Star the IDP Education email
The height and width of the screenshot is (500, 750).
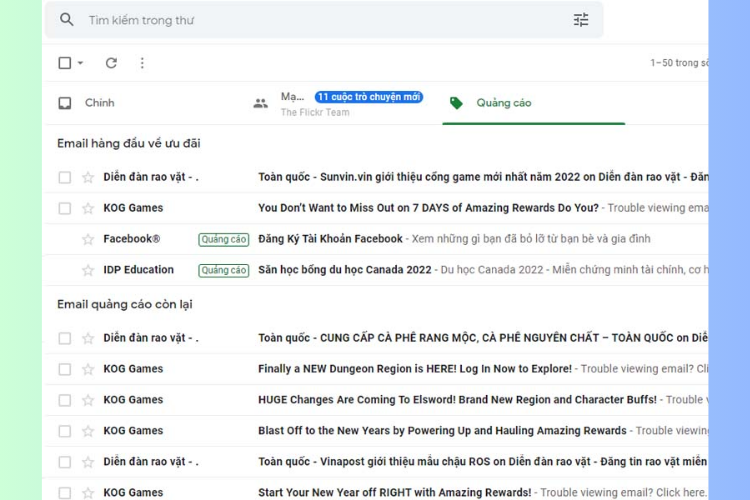(87, 270)
